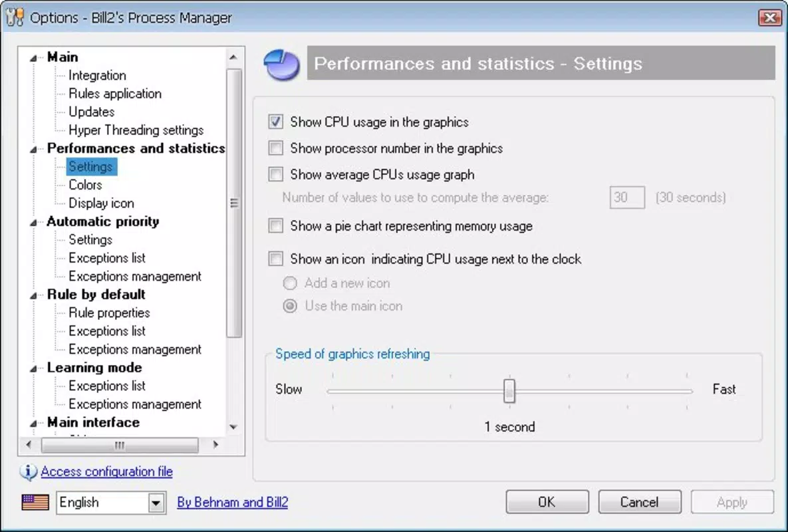Viewport: 788px width, 532px height.
Task: Open the English language dropdown
Action: (x=156, y=503)
